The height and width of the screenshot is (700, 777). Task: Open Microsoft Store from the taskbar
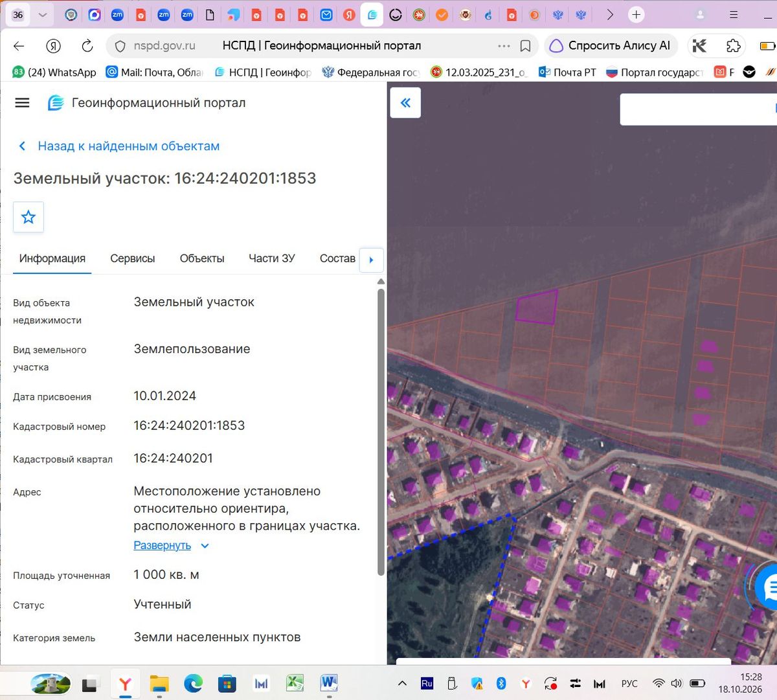click(227, 684)
